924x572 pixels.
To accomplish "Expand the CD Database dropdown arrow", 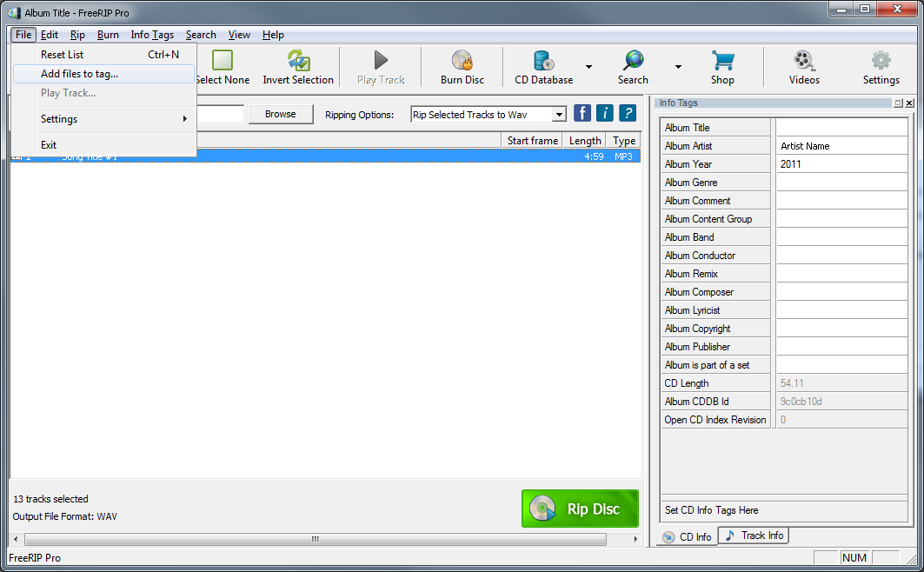I will pos(588,67).
